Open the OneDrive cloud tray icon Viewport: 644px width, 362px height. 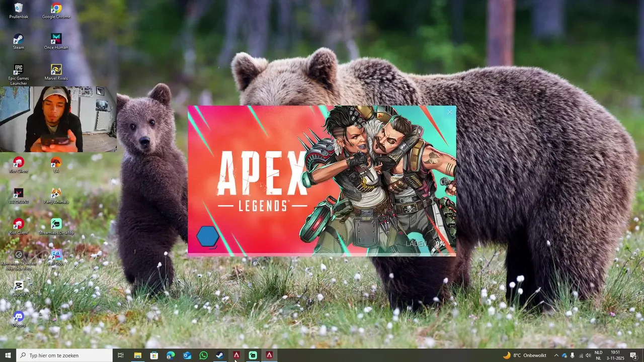coord(565,355)
